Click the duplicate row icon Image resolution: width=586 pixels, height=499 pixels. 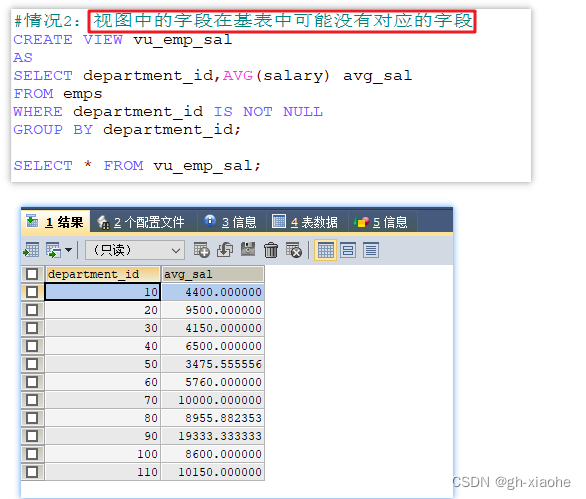[x=225, y=250]
